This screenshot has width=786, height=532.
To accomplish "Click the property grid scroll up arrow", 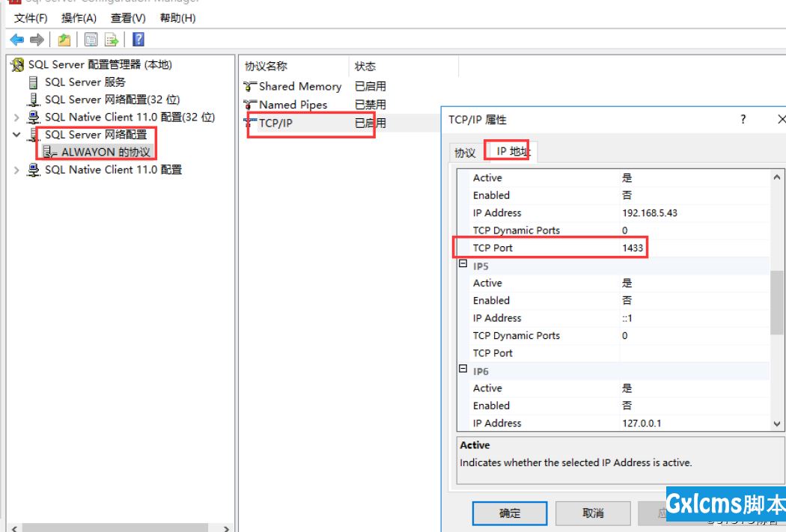I will coord(776,177).
